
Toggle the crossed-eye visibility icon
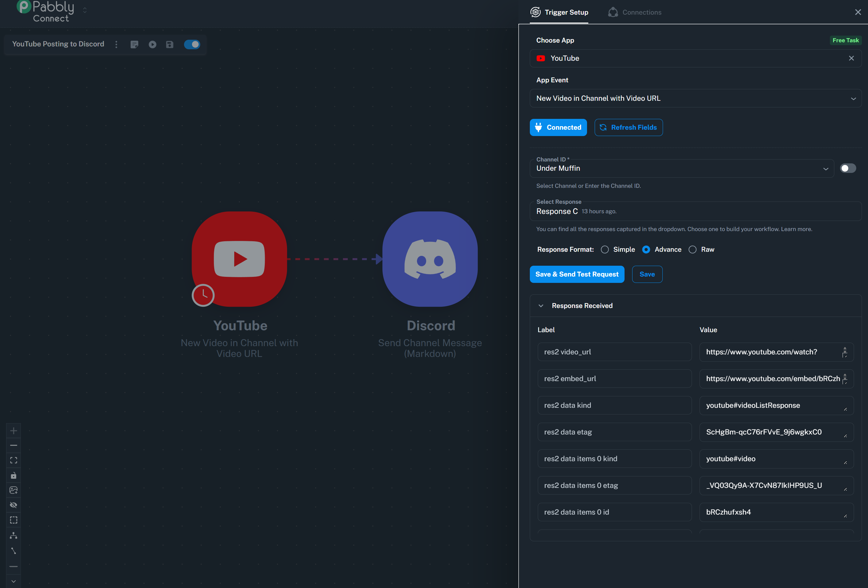13,505
